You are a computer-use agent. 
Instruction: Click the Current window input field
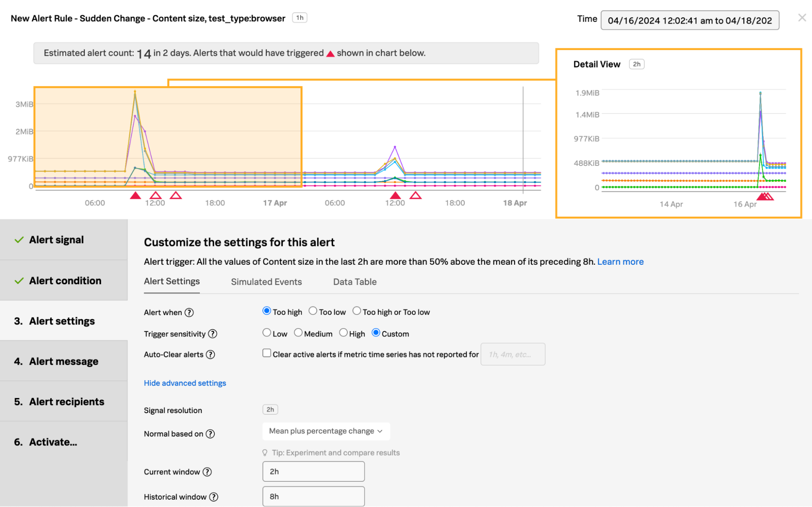click(x=313, y=472)
